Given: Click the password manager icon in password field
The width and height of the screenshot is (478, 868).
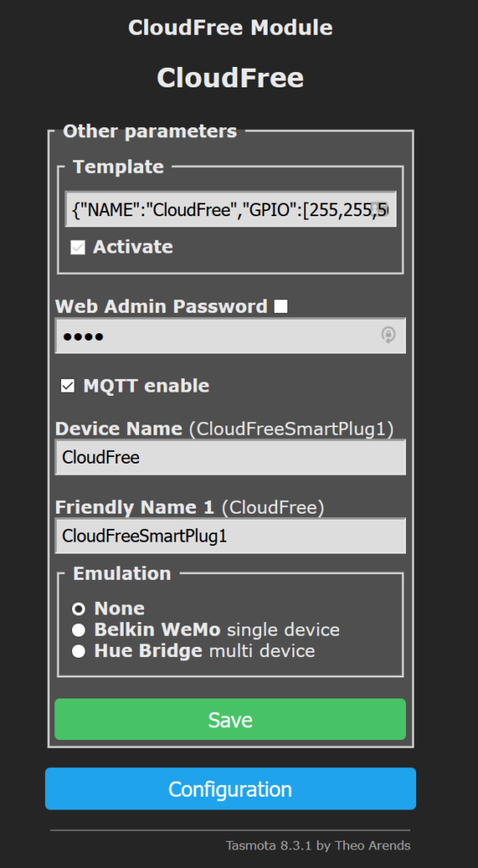Looking at the screenshot, I should (388, 335).
